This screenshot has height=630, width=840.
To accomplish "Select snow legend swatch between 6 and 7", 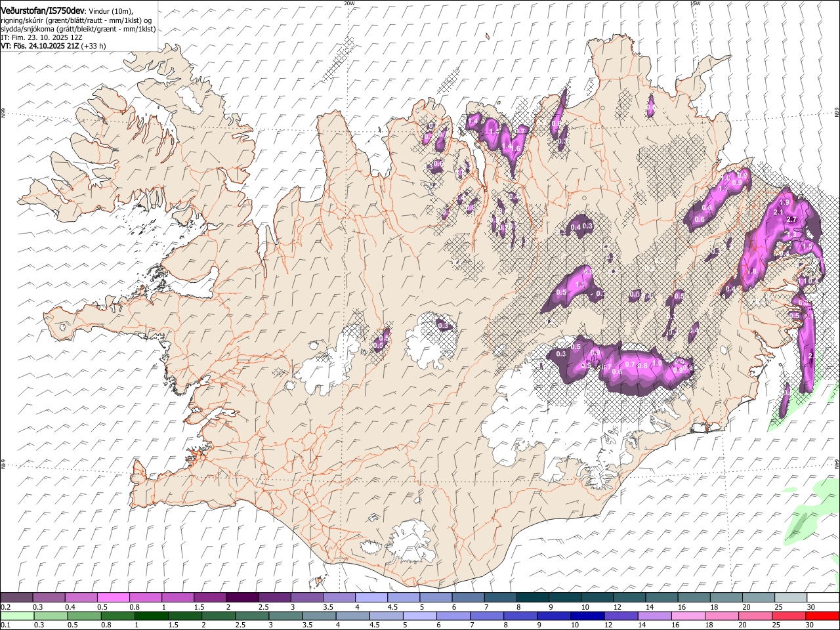I will coord(469,598).
